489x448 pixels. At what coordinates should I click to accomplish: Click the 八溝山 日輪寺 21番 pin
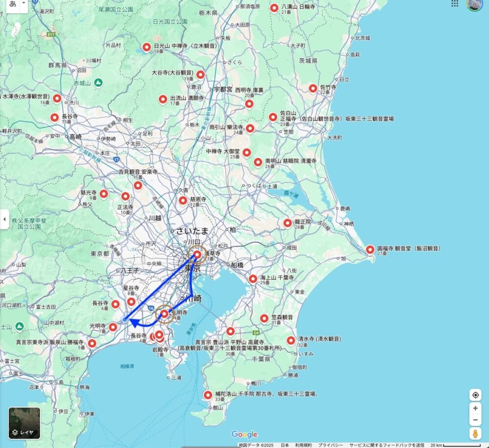[274, 8]
